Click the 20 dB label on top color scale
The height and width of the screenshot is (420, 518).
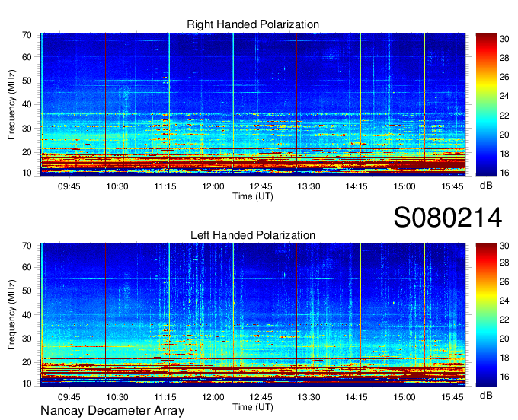pos(504,135)
